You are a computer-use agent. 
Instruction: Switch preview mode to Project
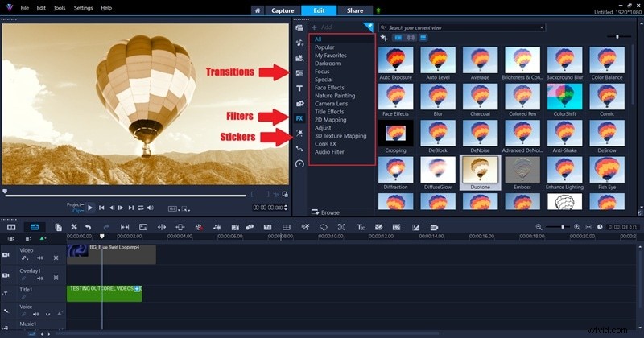75,204
